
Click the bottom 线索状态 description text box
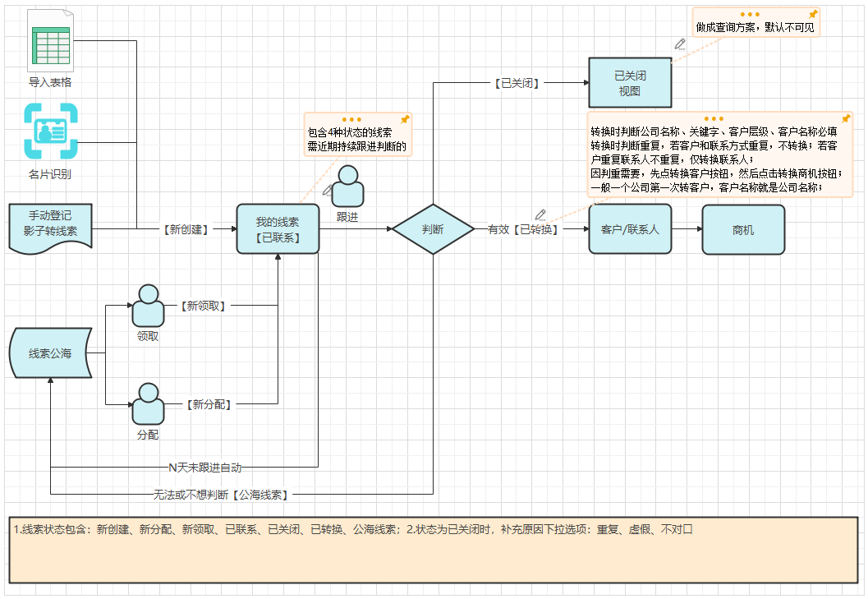[x=433, y=549]
